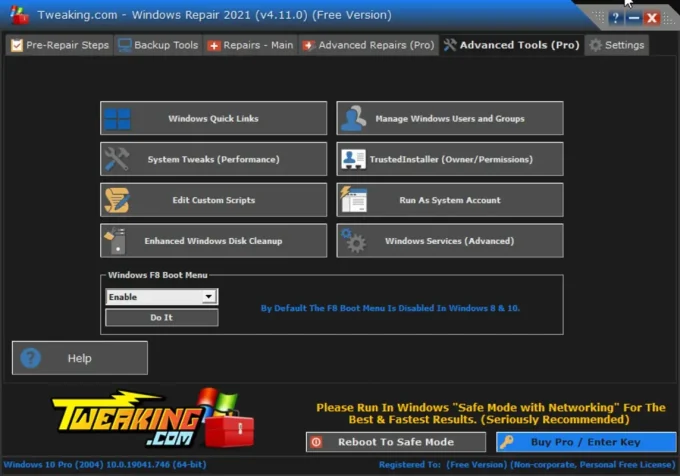Click Buy Pro / Enter Key button
680x476 pixels.
585,442
